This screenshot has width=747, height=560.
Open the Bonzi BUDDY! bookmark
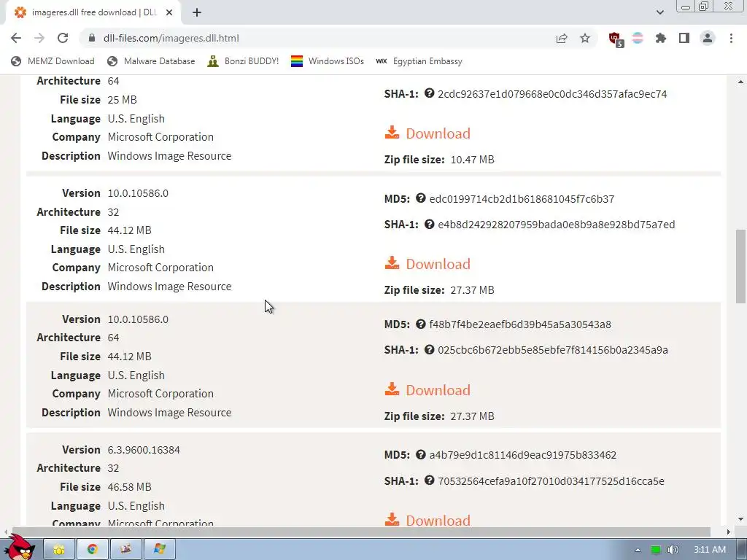pyautogui.click(x=243, y=61)
